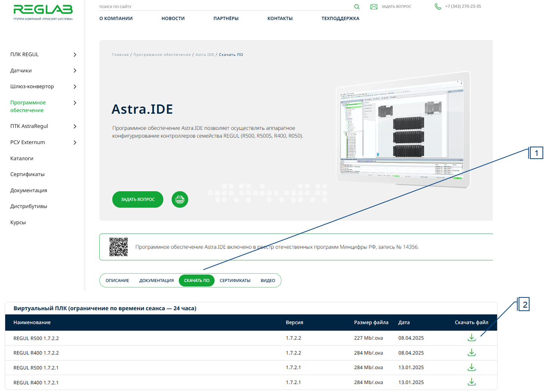This screenshot has width=544, height=392.
Task: Click the REGLAB logo
Action: [43, 12]
